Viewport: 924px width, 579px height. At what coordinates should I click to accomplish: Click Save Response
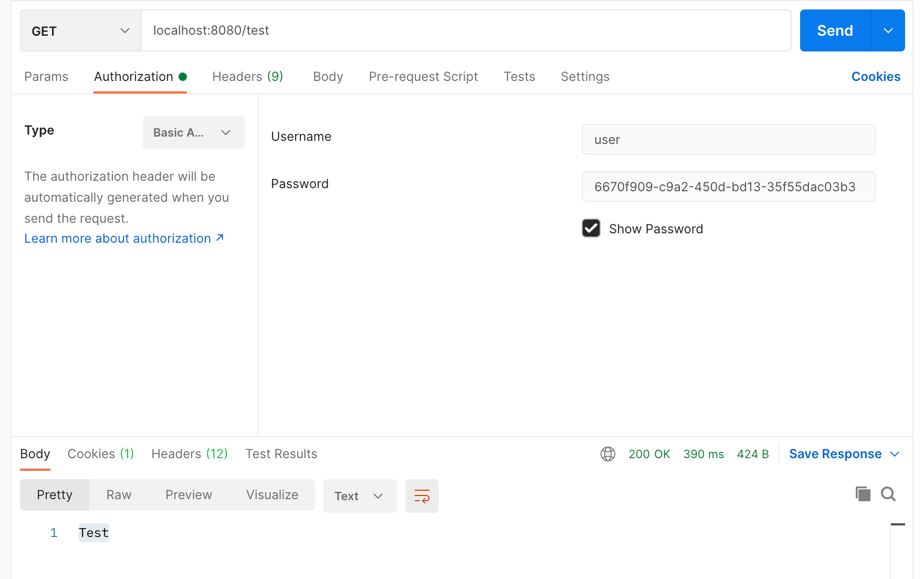(835, 453)
